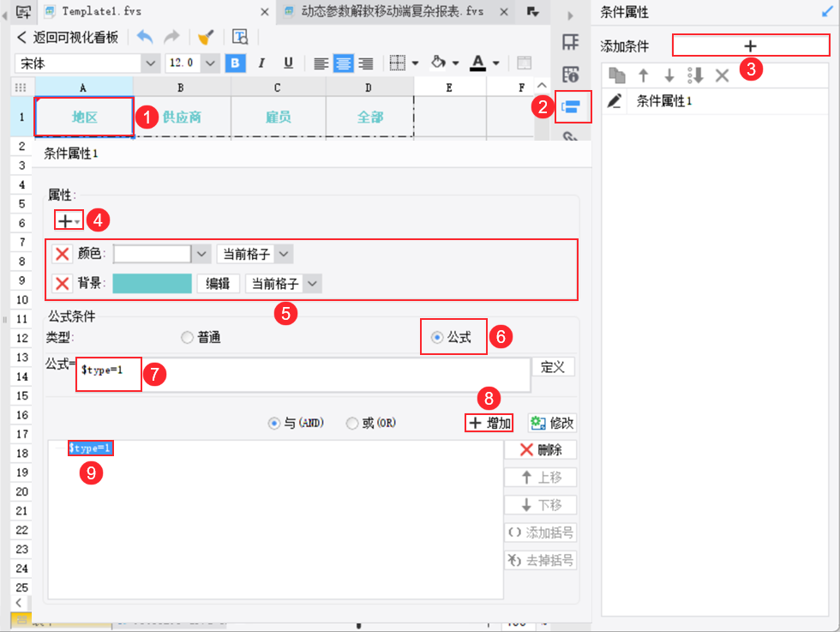Click the pencil edit icon for 条件属性1
Image resolution: width=840 pixels, height=632 pixels.
click(615, 101)
